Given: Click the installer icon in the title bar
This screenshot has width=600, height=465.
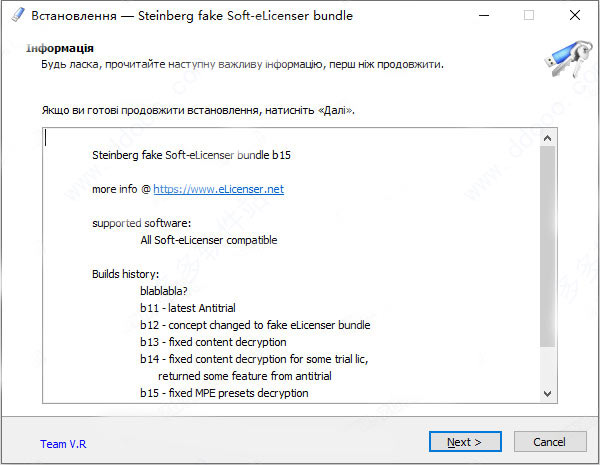Looking at the screenshot, I should (16, 16).
